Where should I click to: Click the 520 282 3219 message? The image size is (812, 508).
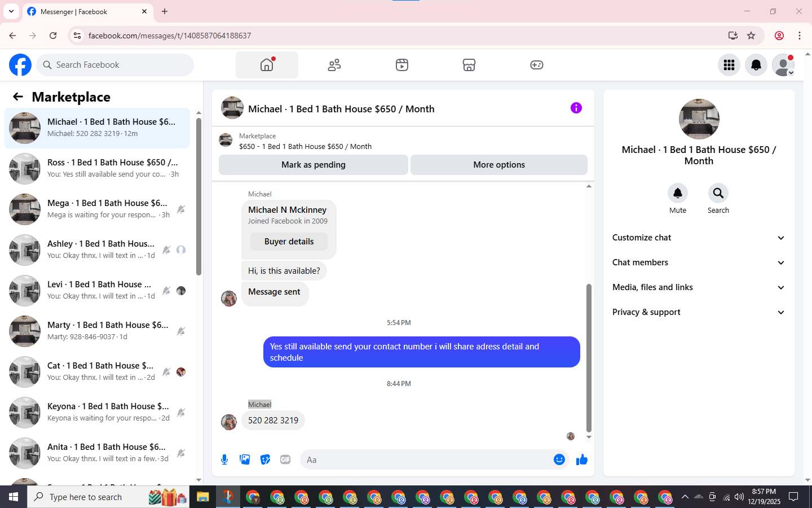pyautogui.click(x=273, y=420)
